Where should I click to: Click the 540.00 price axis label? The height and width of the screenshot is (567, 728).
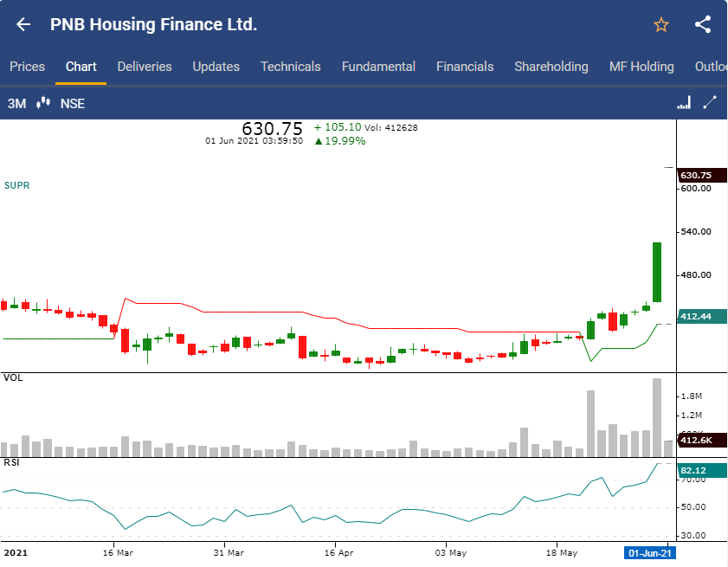pyautogui.click(x=696, y=232)
